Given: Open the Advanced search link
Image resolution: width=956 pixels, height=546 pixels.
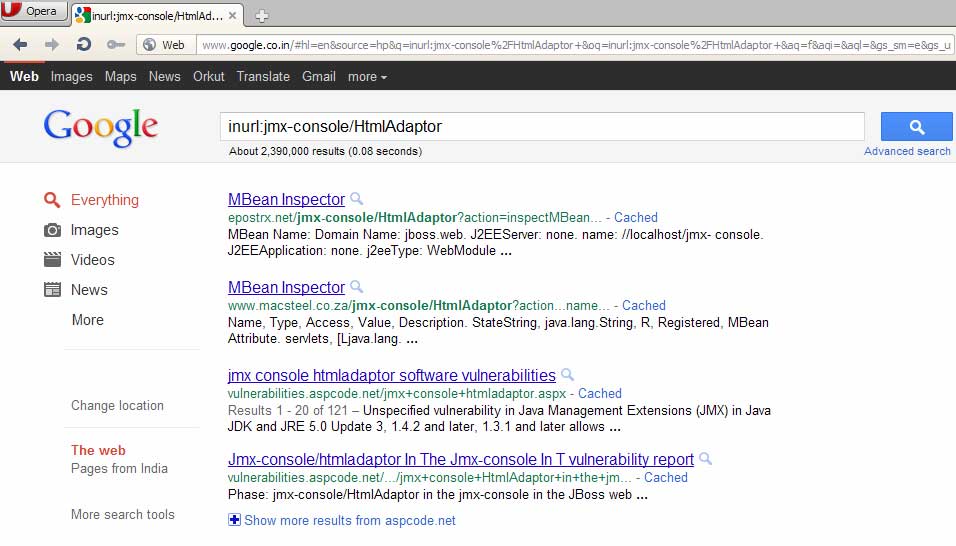Looking at the screenshot, I should pyautogui.click(x=907, y=151).
